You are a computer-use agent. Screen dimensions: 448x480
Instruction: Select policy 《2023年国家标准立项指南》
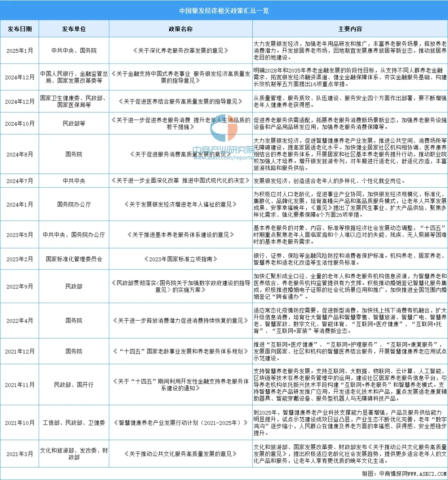pos(180,259)
